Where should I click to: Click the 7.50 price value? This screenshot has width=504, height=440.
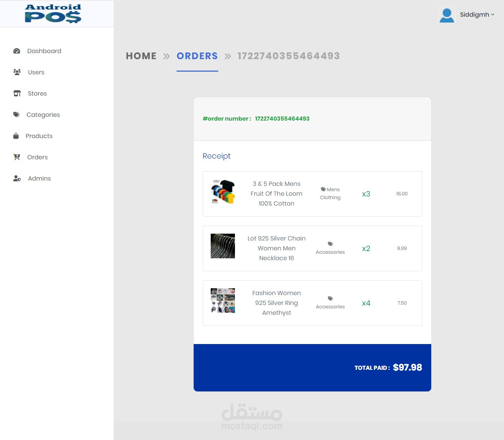(x=402, y=303)
